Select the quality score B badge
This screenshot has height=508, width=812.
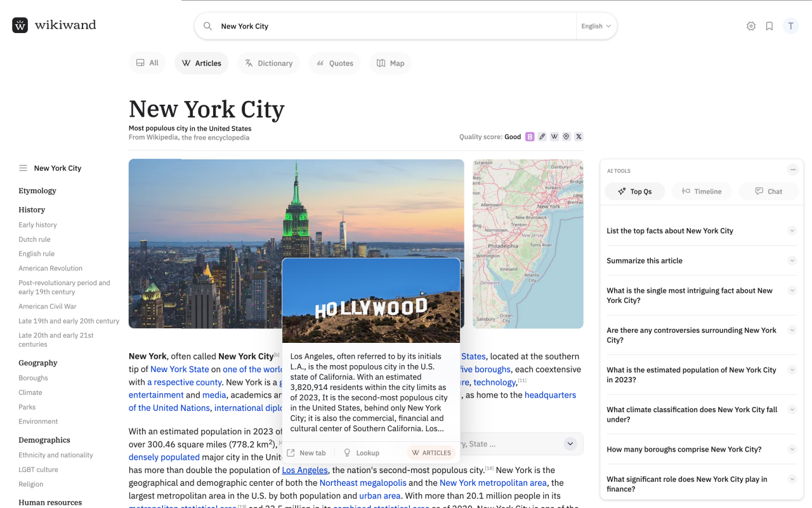(x=530, y=136)
